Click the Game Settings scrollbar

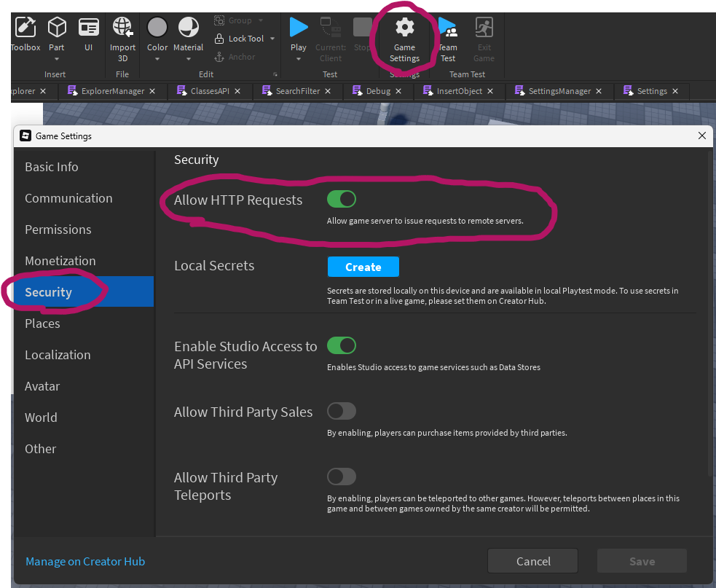click(x=709, y=315)
